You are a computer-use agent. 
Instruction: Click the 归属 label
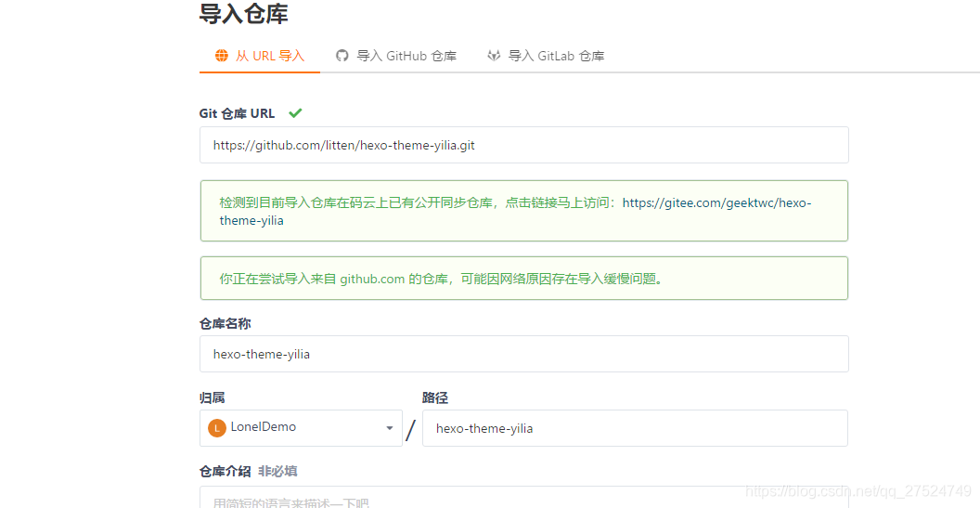point(212,397)
